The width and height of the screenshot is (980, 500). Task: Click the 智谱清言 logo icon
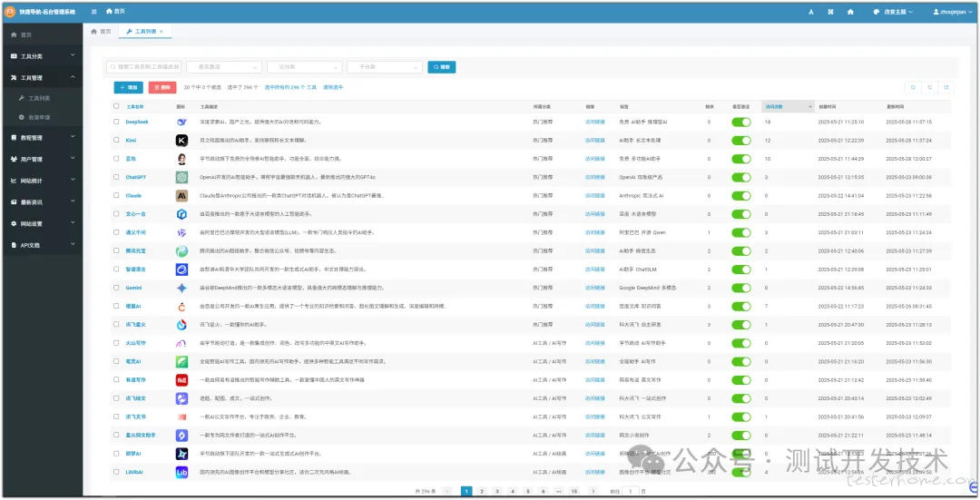181,270
